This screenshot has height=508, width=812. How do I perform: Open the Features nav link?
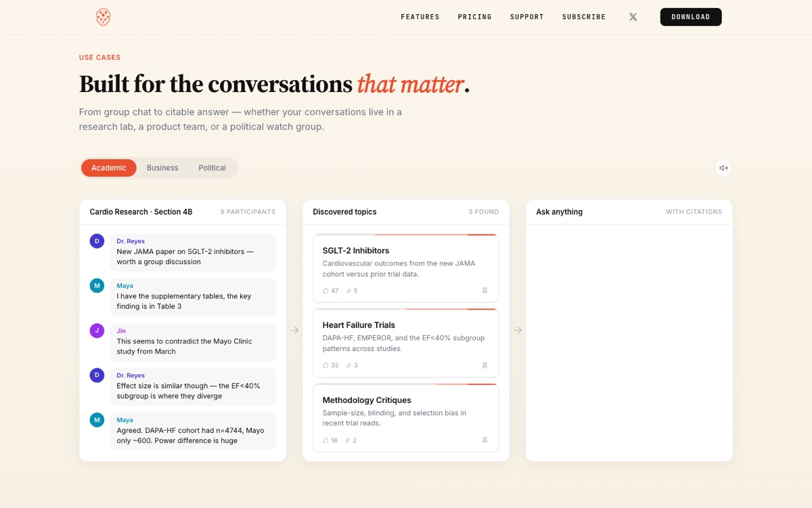420,17
